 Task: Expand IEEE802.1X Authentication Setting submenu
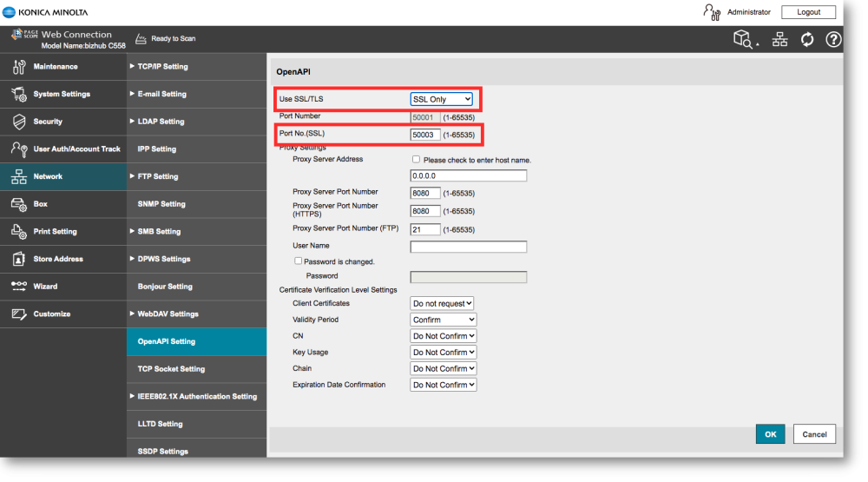pos(196,397)
